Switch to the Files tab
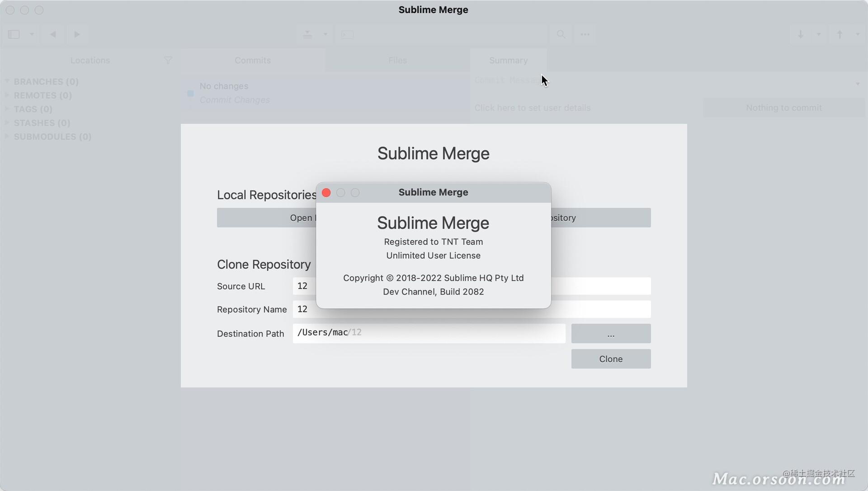This screenshot has width=868, height=491. [398, 60]
